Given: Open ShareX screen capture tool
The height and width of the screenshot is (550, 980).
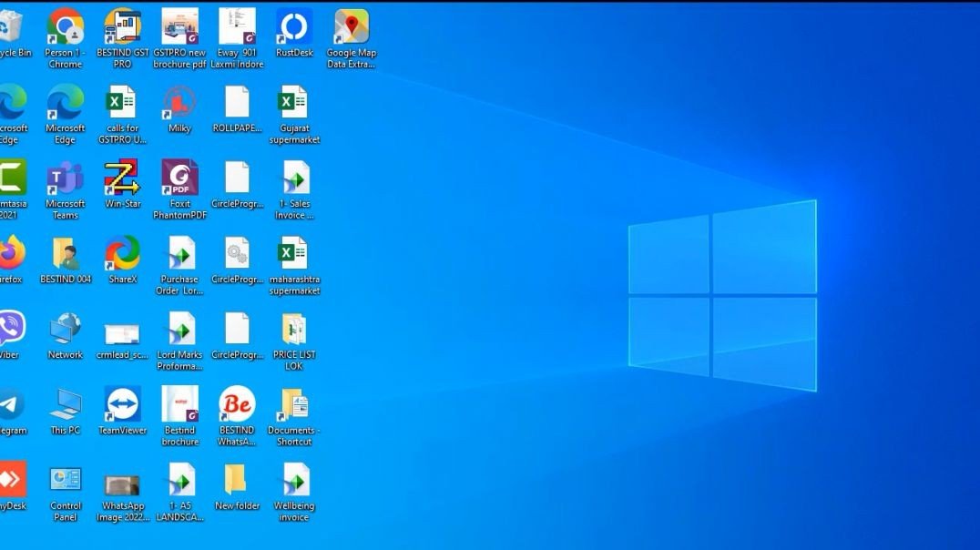Looking at the screenshot, I should click(x=122, y=255).
